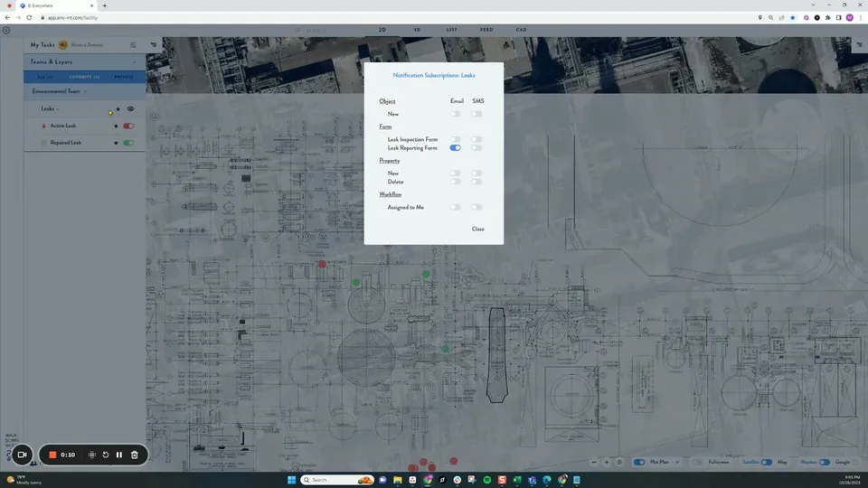This screenshot has height=488, width=868.
Task: Enable Email notification for Object New
Action: point(455,114)
